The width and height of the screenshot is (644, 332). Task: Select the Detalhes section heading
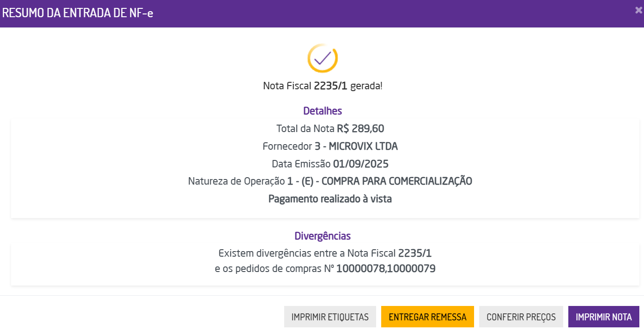(322, 111)
